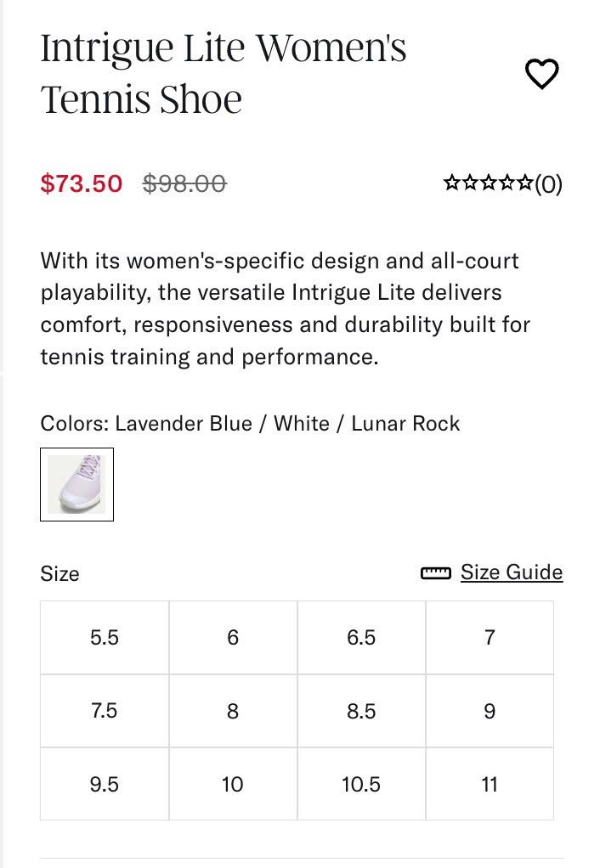This screenshot has height=868, width=600.
Task: Click the ruler icon beside Size Guide
Action: click(x=436, y=573)
